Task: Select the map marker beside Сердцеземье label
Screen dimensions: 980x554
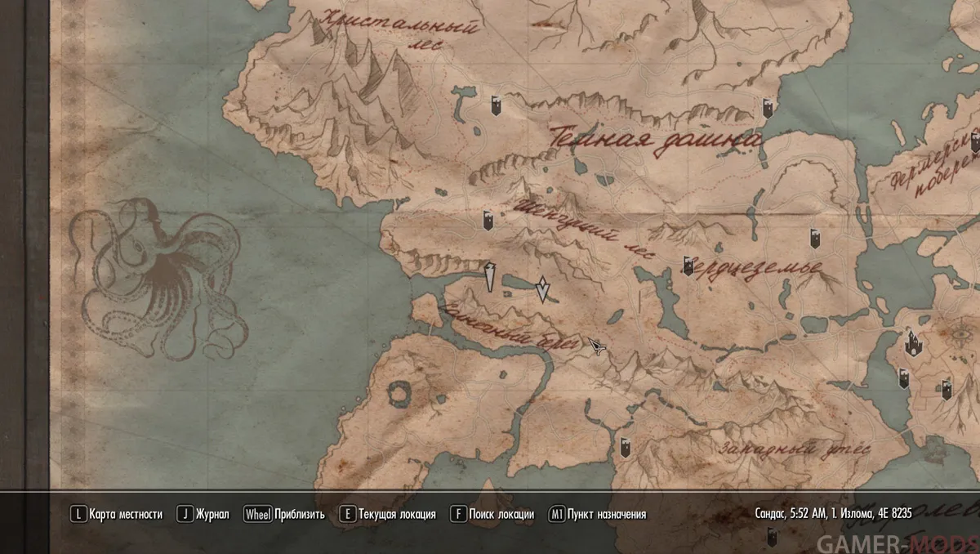Action: 688,266
